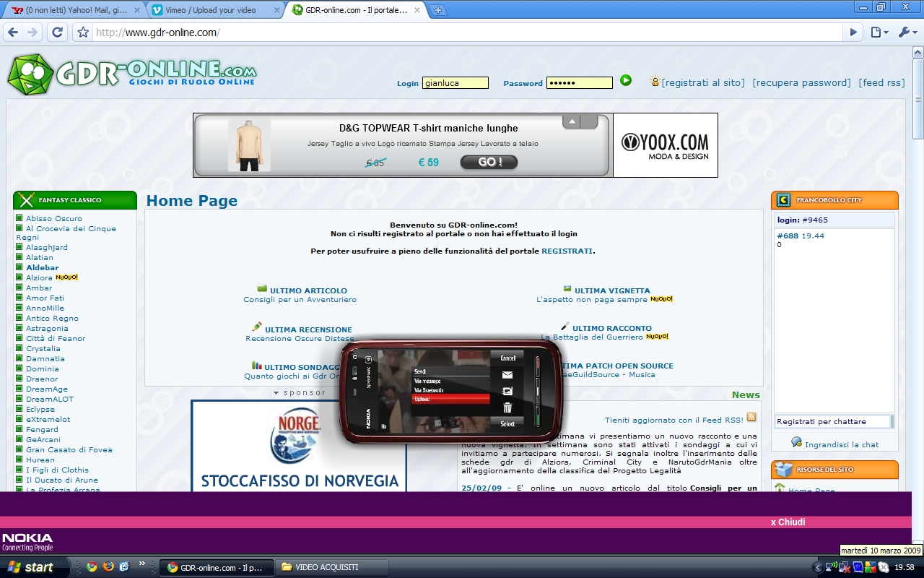
Task: Submit login with the green arrow button
Action: click(x=626, y=80)
